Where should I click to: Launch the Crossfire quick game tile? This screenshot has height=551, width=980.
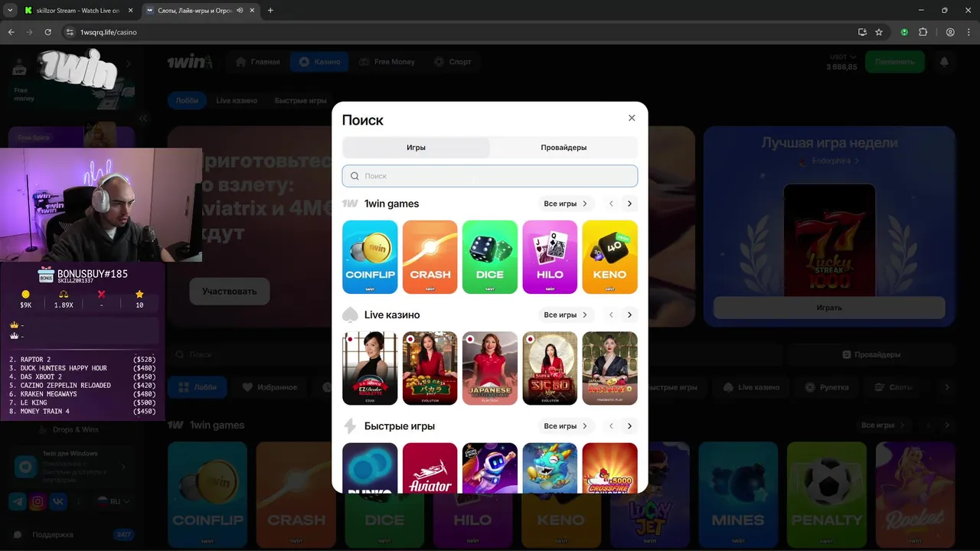[609, 468]
